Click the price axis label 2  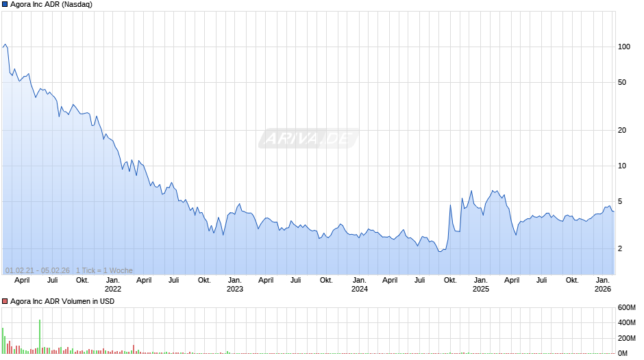click(620, 248)
